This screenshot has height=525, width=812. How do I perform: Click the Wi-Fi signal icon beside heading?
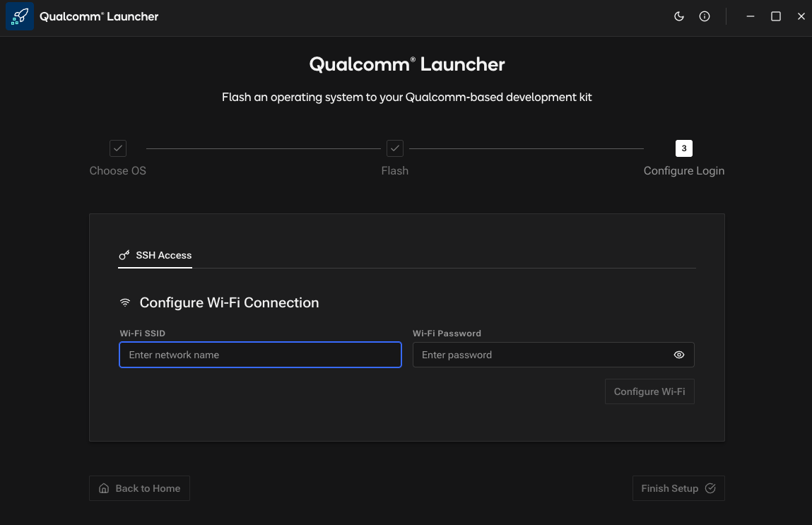tap(125, 302)
